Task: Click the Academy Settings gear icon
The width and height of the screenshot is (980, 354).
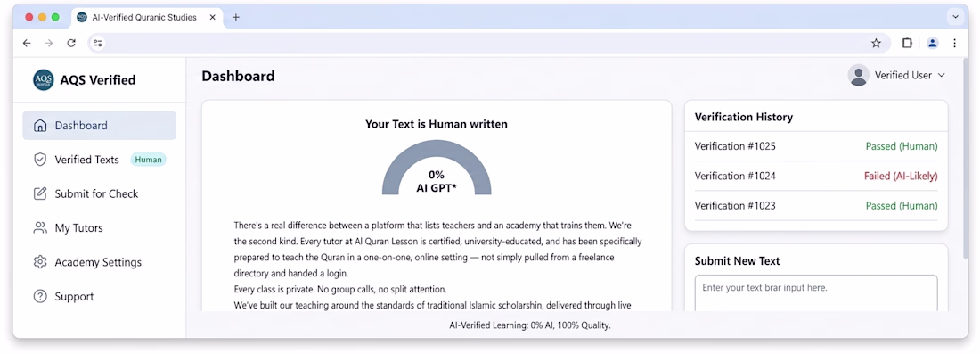Action: point(40,262)
